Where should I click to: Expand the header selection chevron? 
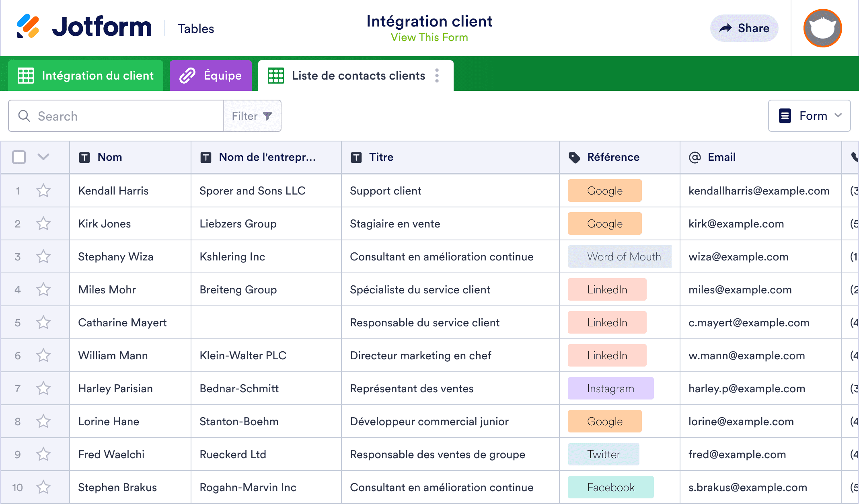(43, 157)
